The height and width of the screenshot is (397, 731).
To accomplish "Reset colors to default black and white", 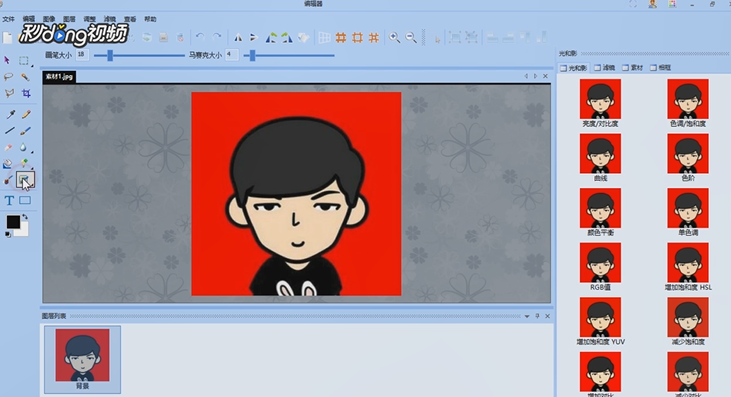I will pos(7,235).
